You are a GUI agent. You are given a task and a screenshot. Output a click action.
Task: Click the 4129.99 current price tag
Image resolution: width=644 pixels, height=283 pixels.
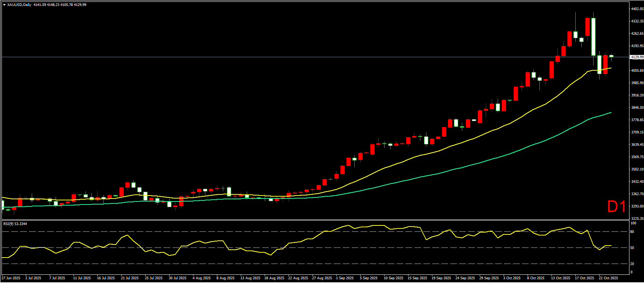click(x=637, y=57)
